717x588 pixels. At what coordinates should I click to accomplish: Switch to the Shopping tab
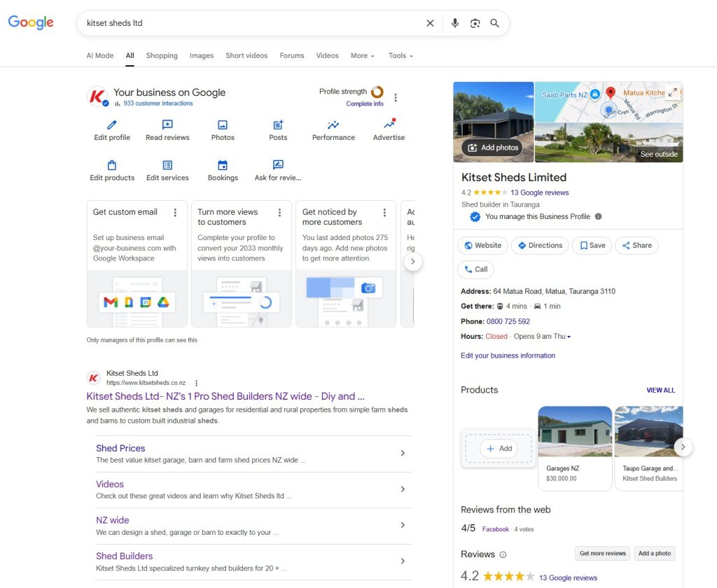click(162, 56)
